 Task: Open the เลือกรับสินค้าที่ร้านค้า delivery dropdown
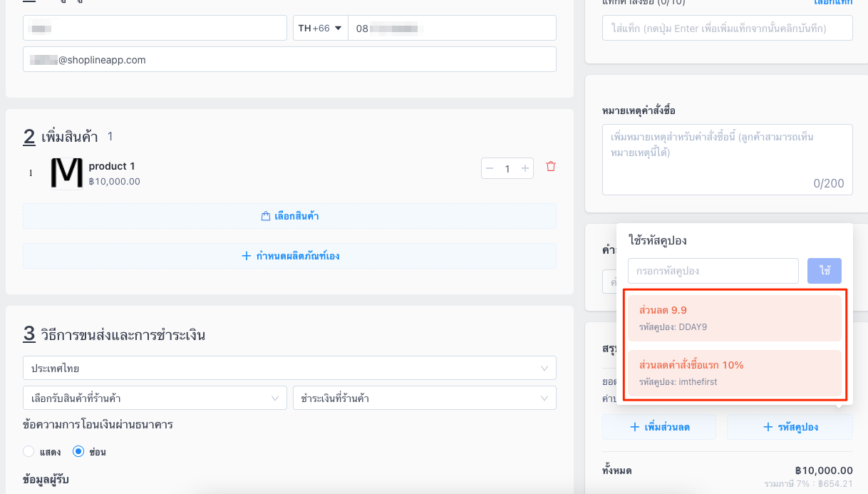155,398
